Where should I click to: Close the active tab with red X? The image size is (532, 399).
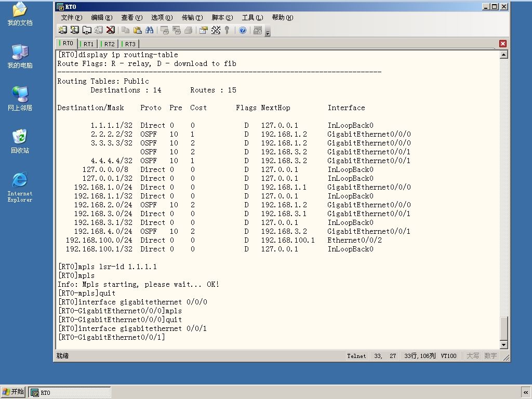click(503, 44)
